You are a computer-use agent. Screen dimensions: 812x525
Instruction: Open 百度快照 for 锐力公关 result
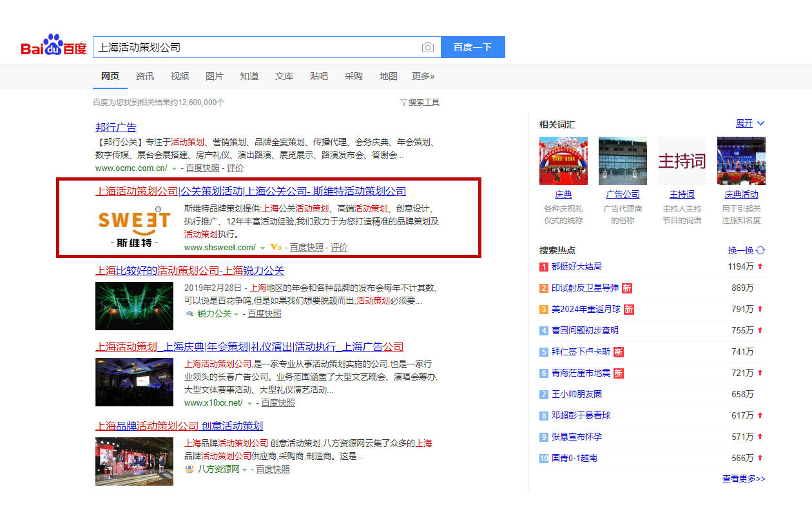point(265,313)
